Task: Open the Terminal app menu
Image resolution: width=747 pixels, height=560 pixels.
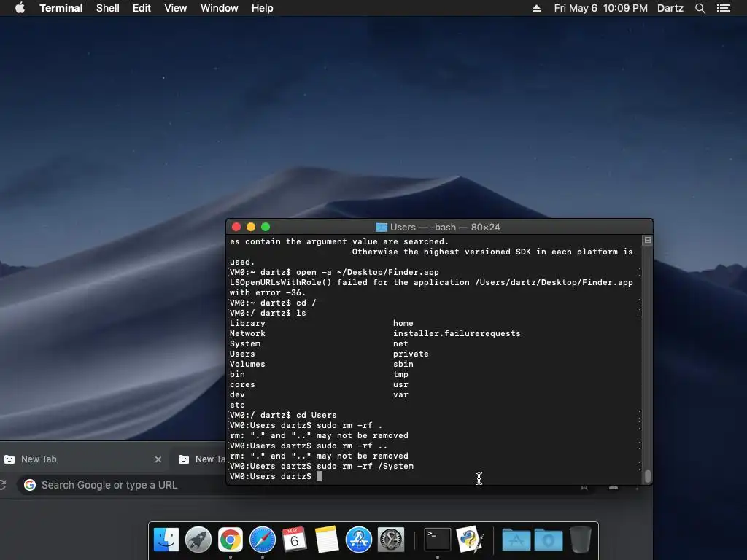Action: (x=61, y=8)
